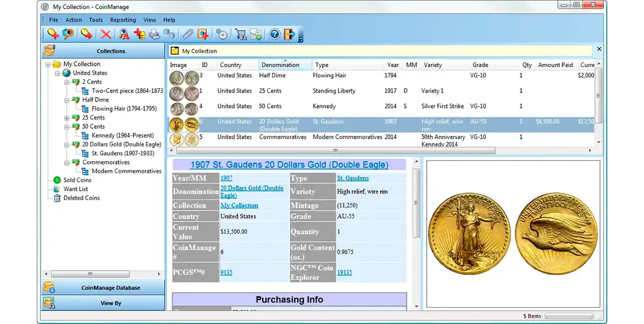Select the Modern Commemoratives tree item
This screenshot has width=644, height=324.
pos(127,171)
